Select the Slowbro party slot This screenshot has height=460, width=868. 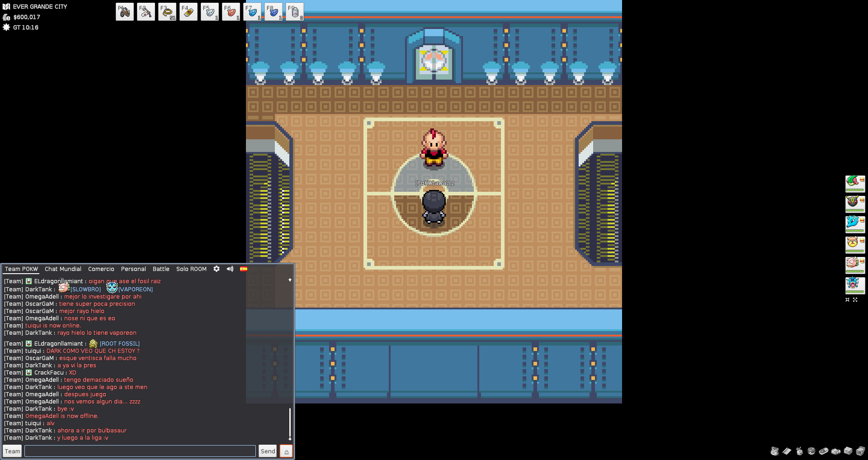pyautogui.click(x=855, y=265)
